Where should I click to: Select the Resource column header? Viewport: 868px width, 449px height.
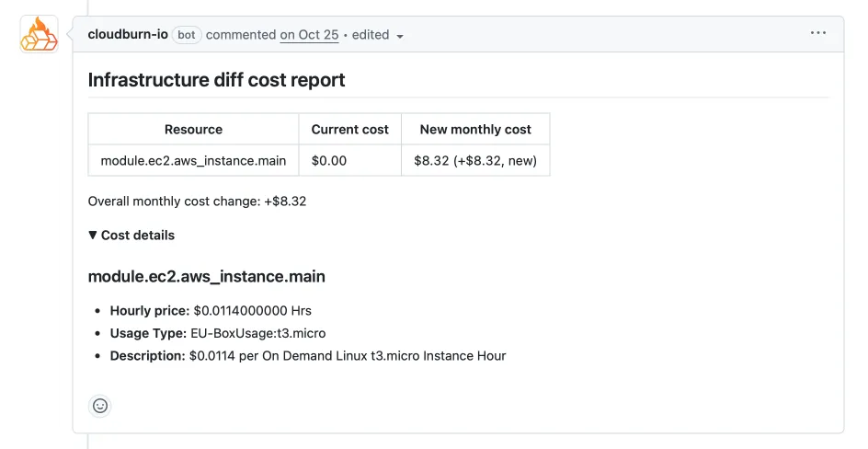click(193, 130)
